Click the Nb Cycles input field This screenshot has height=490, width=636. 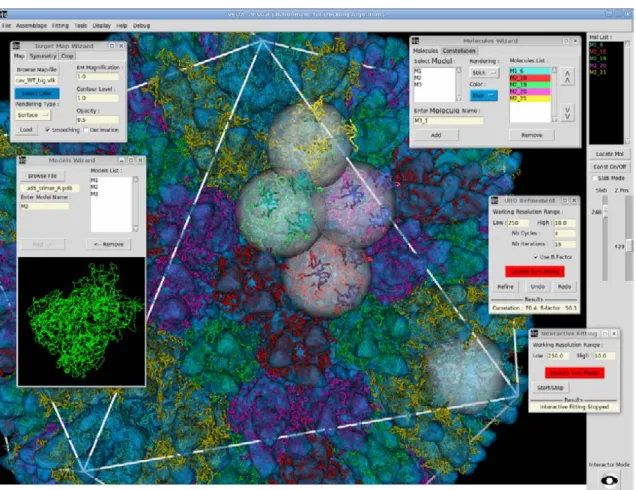pyautogui.click(x=565, y=234)
